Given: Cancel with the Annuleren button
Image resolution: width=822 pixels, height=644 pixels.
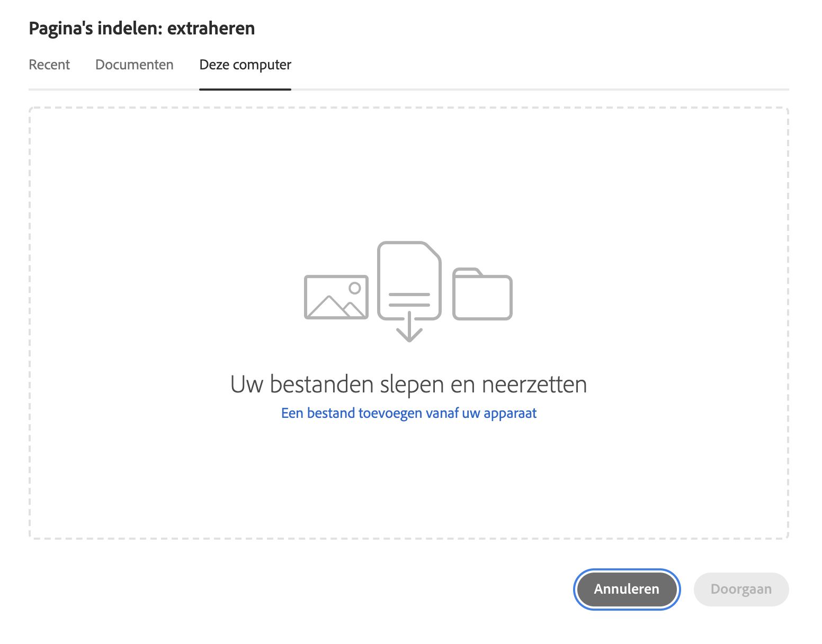Looking at the screenshot, I should coord(627,589).
